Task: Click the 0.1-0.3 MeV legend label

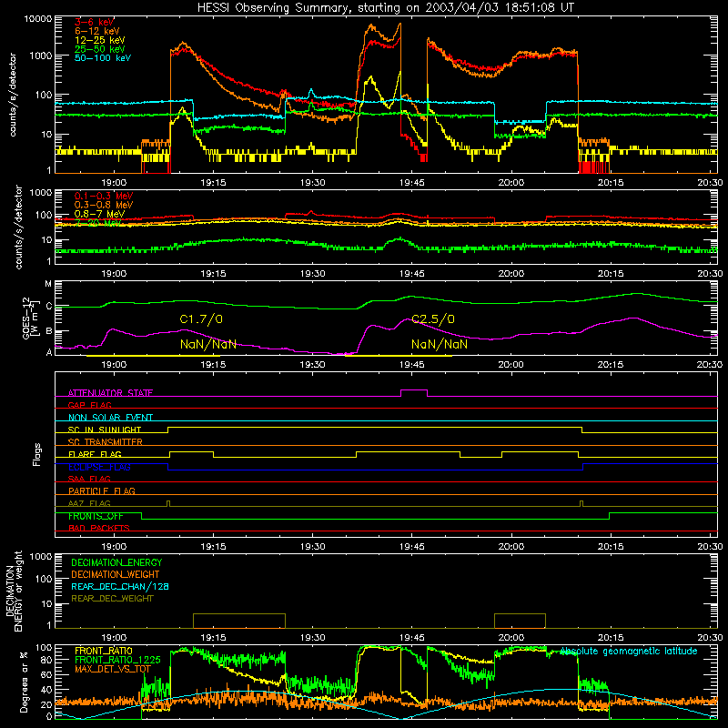Action: pyautogui.click(x=104, y=196)
